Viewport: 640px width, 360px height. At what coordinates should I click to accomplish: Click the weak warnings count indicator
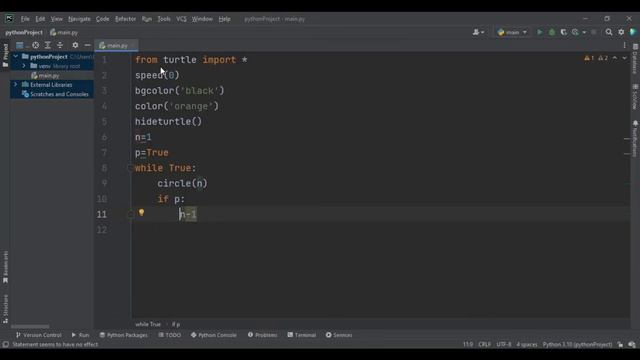[x=603, y=58]
